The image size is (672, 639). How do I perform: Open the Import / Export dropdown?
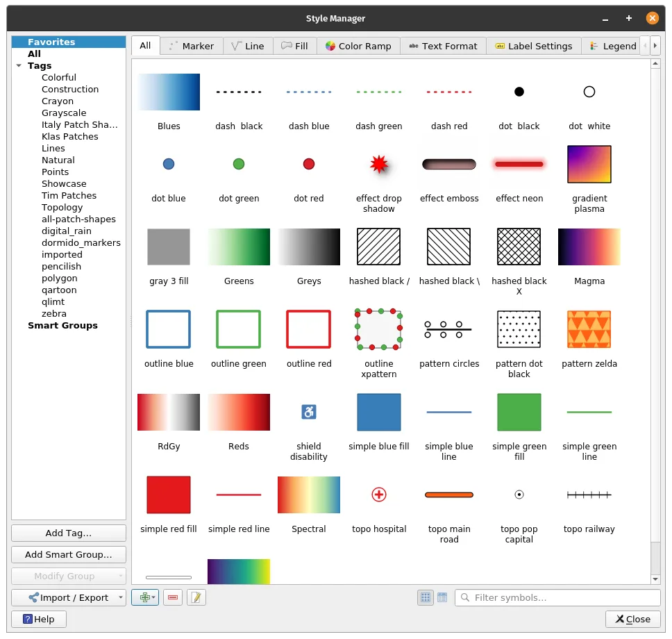tap(69, 597)
